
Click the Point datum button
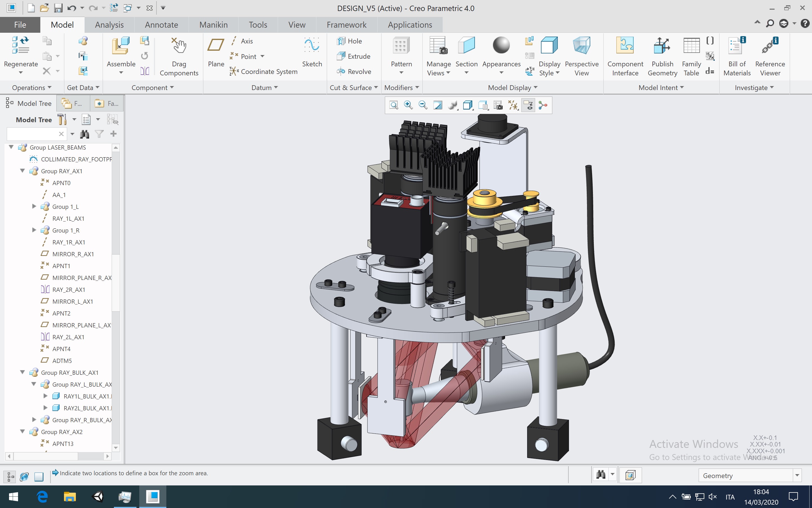(244, 56)
